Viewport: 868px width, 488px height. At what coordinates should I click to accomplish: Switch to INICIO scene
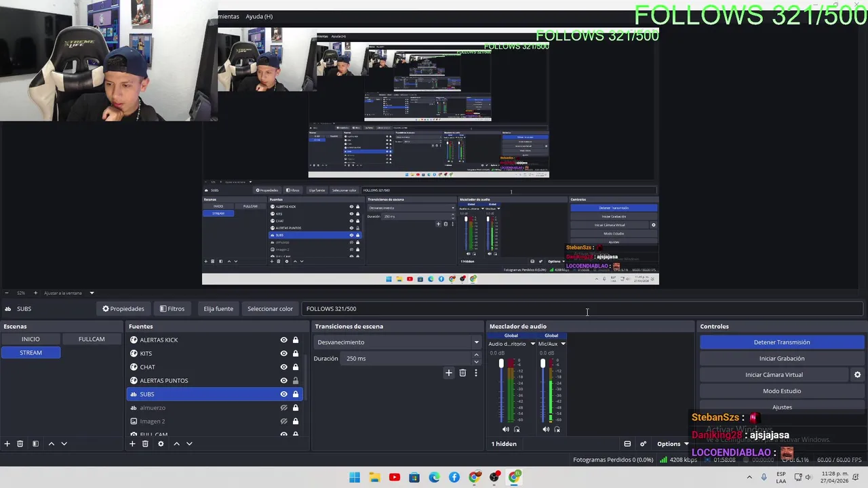(x=31, y=339)
